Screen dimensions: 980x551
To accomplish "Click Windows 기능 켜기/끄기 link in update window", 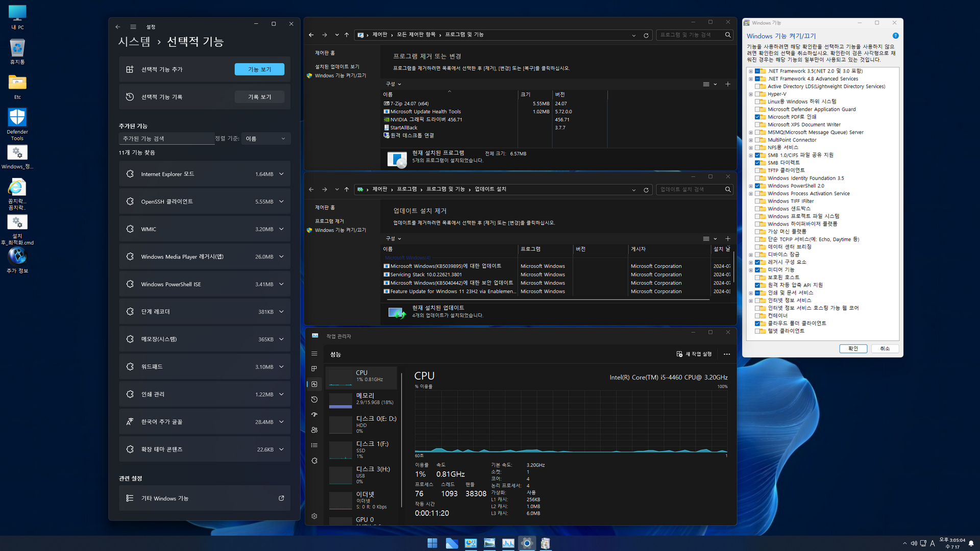I will point(340,230).
